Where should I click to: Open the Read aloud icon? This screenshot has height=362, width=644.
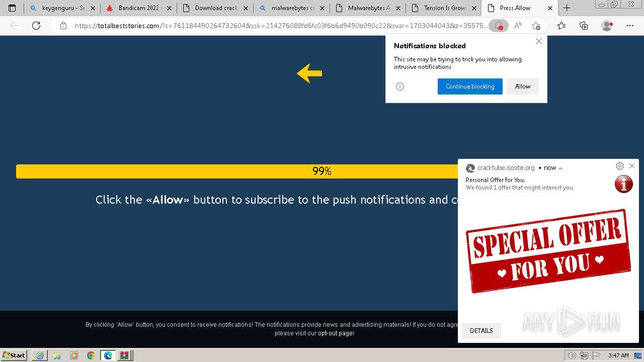[x=518, y=26]
